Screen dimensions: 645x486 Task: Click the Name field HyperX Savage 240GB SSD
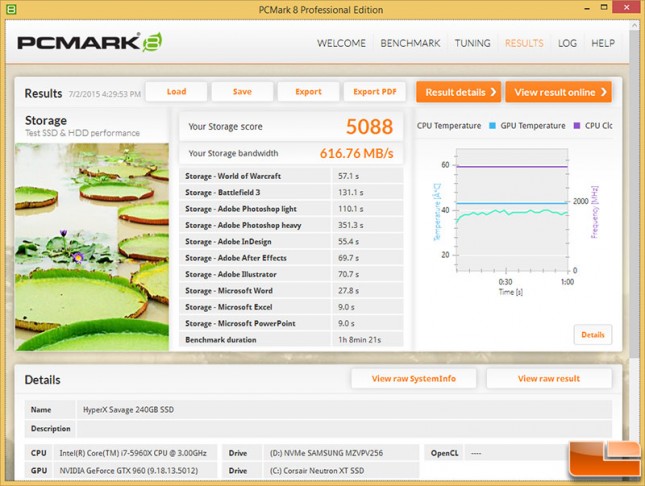click(x=344, y=409)
